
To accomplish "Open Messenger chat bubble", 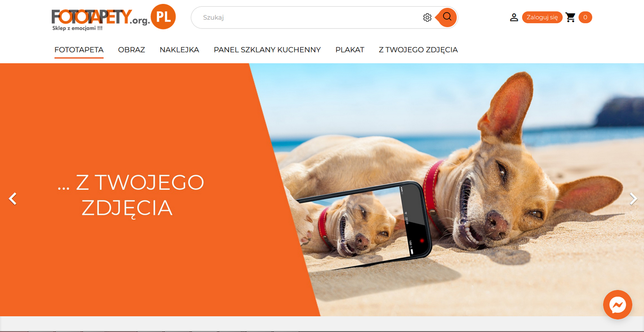I will 617,305.
